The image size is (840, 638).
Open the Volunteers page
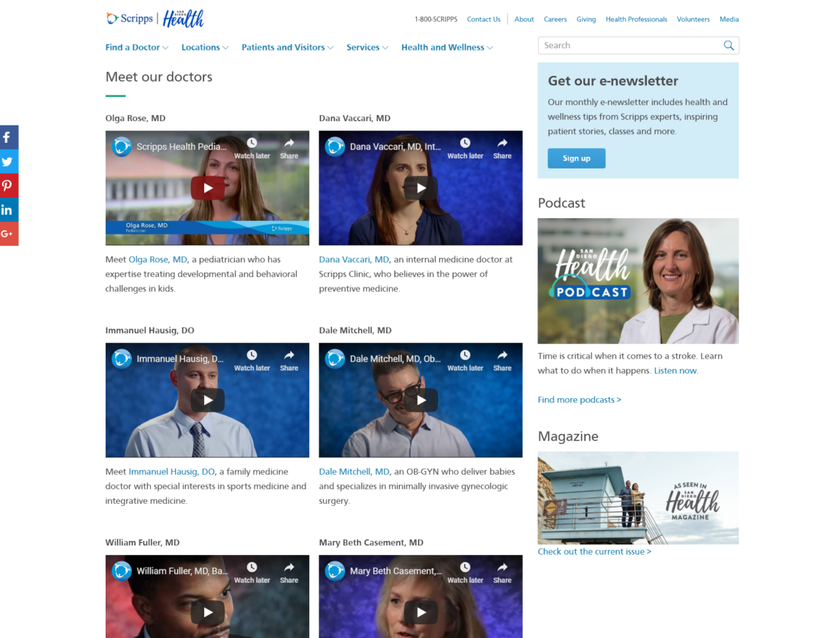click(693, 19)
